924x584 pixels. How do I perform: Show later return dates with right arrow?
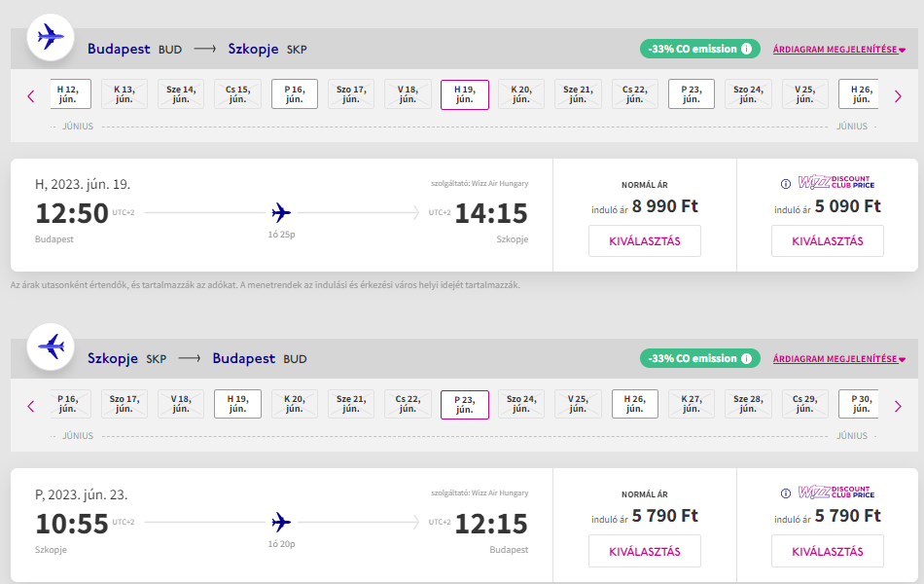(898, 405)
